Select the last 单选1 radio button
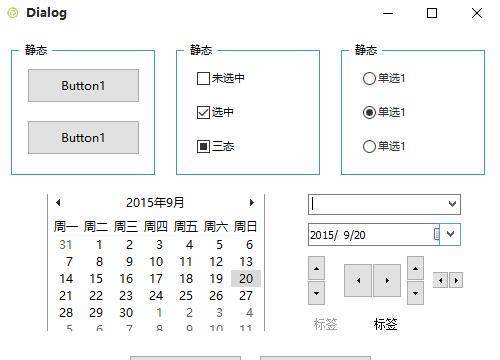Screen dimensions: 500x360 tap(369, 146)
